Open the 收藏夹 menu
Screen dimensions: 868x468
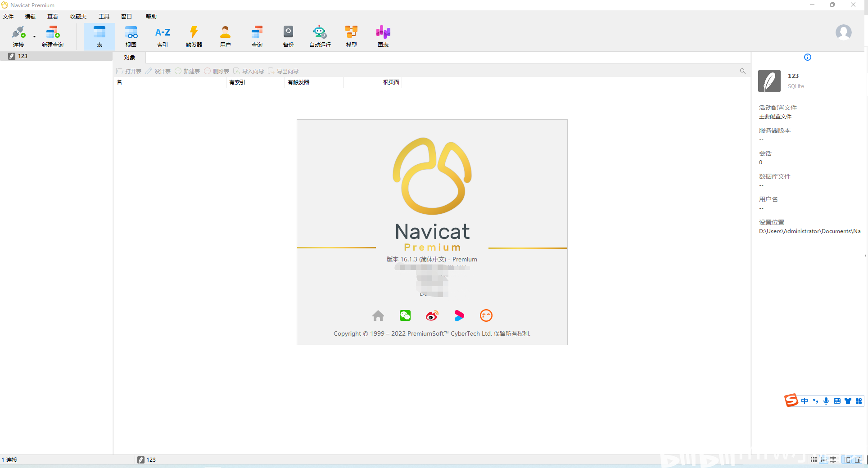coord(78,17)
